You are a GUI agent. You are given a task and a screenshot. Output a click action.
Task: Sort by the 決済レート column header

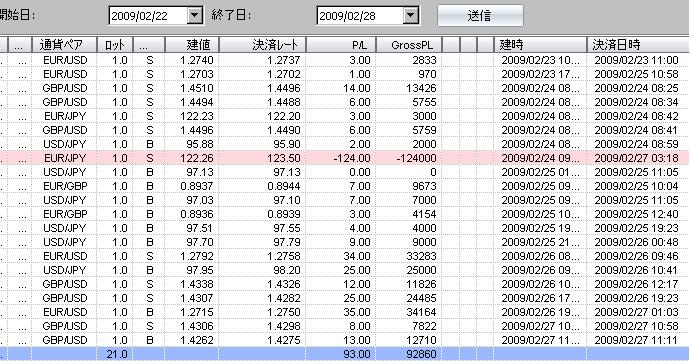(262, 45)
